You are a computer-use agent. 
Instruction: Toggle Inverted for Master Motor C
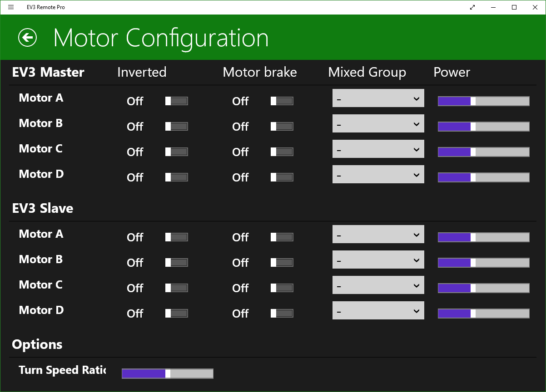pyautogui.click(x=177, y=152)
